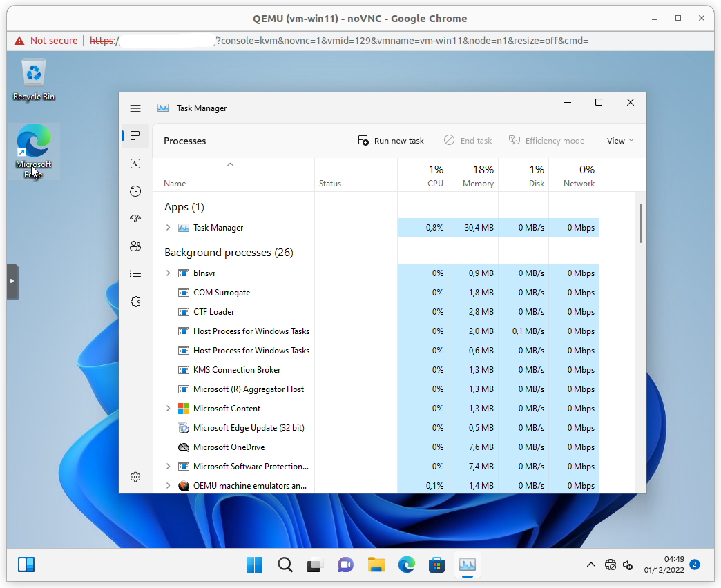Open the Task Manager hamburger navigation menu
Viewport: 721px width, 588px height.
click(x=135, y=108)
